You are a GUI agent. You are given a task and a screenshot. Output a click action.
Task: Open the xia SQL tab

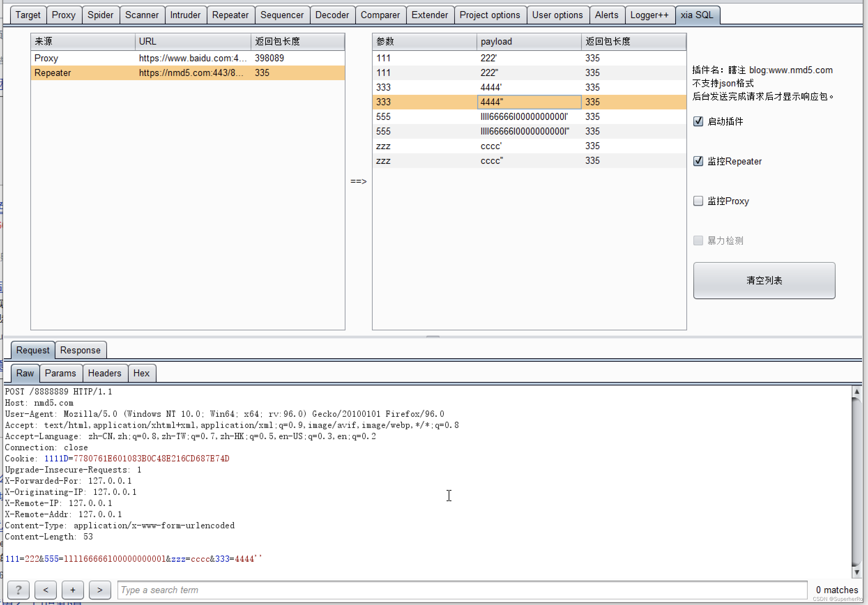coord(697,15)
